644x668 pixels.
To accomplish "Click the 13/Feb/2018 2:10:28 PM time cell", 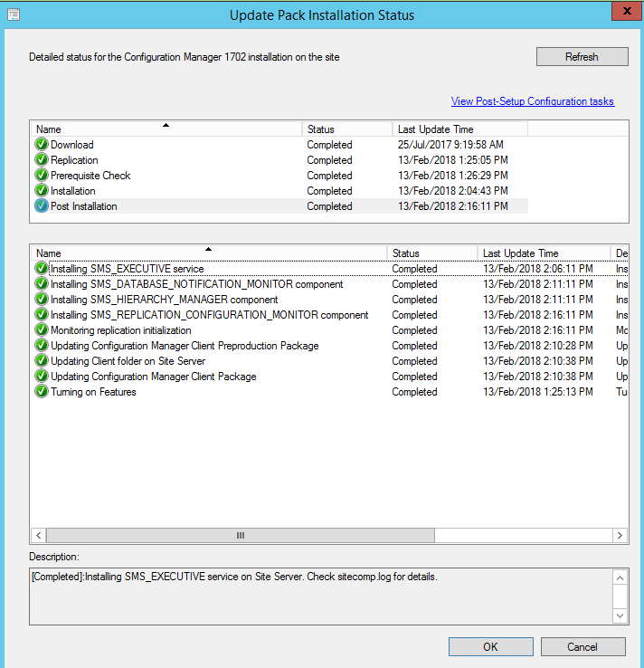I will [538, 346].
